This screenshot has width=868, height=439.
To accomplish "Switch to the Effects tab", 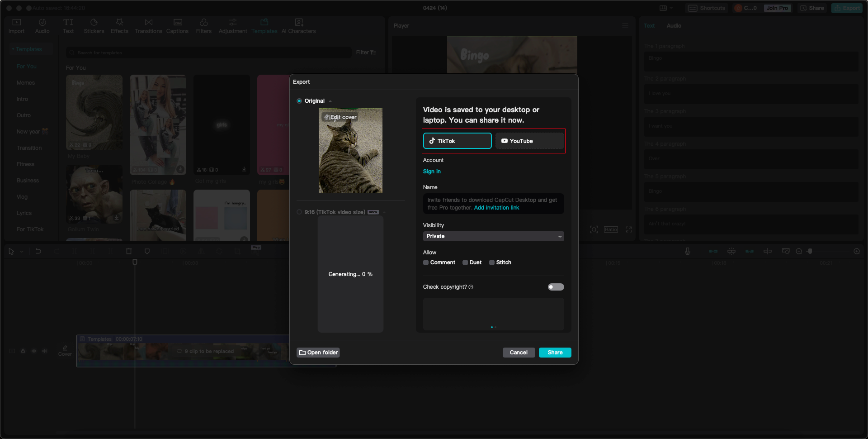I will (x=119, y=26).
